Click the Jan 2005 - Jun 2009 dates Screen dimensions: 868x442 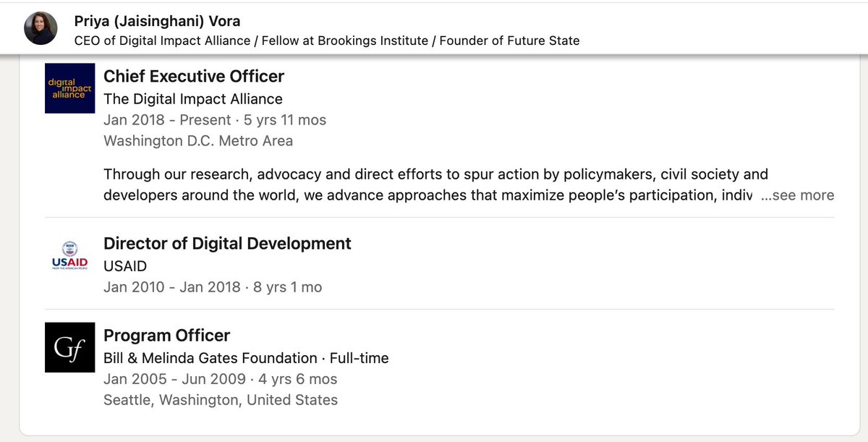173,379
